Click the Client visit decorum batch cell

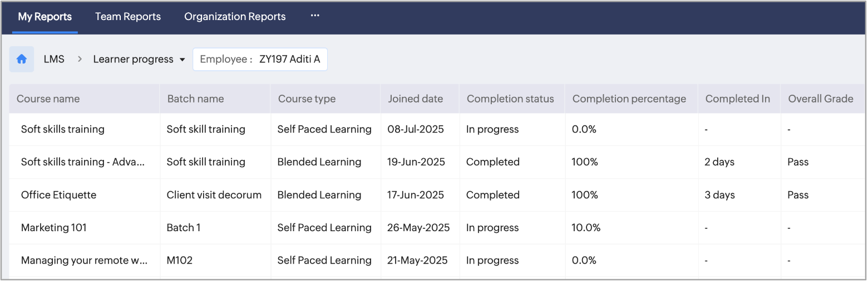click(x=214, y=195)
